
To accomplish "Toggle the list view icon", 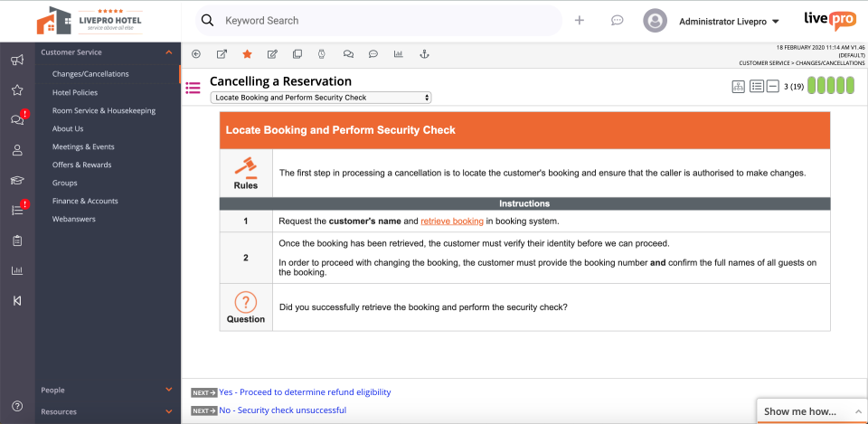I will [x=756, y=87].
